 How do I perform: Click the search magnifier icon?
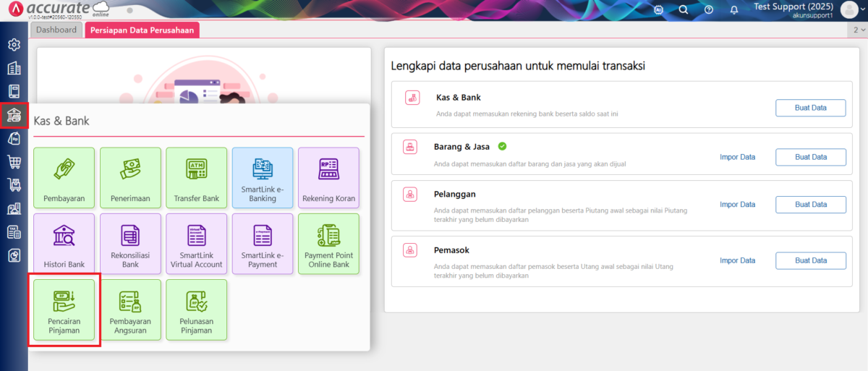point(684,9)
